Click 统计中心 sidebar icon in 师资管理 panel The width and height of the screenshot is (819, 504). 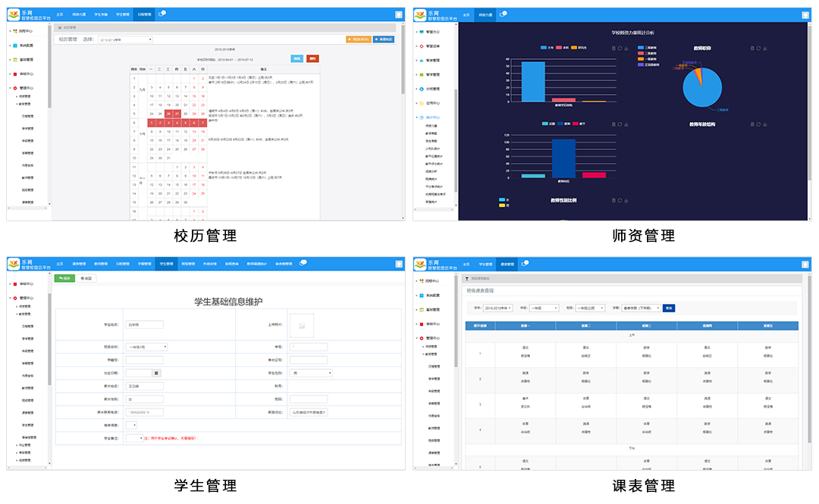tap(418, 117)
